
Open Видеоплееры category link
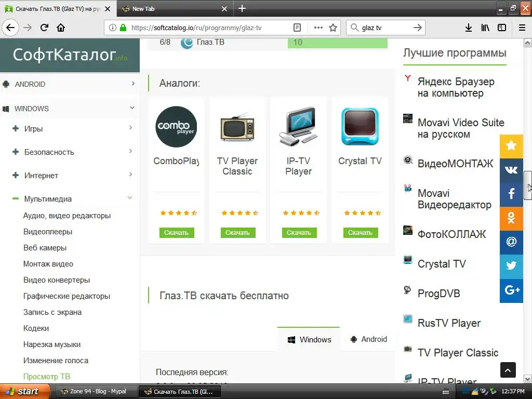tap(47, 232)
